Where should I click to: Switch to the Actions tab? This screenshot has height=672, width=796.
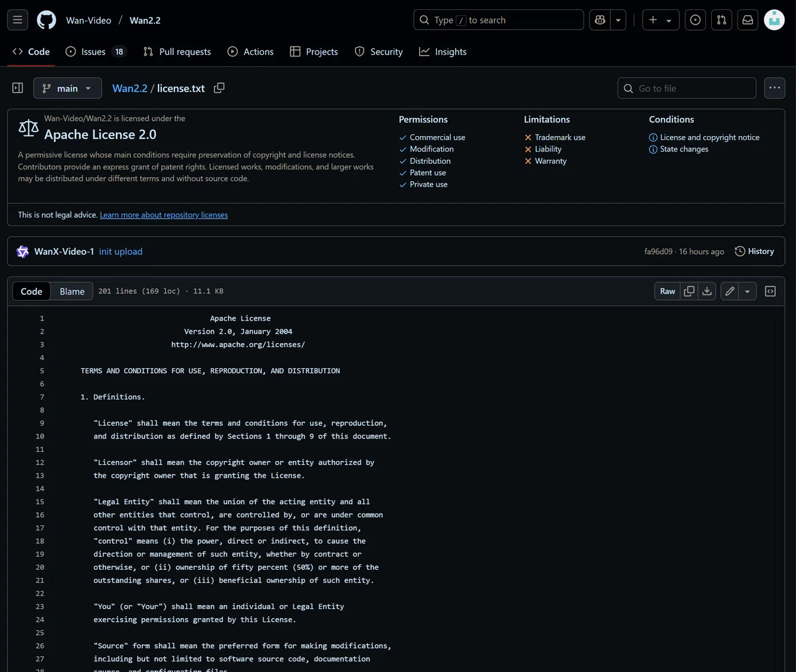point(251,52)
